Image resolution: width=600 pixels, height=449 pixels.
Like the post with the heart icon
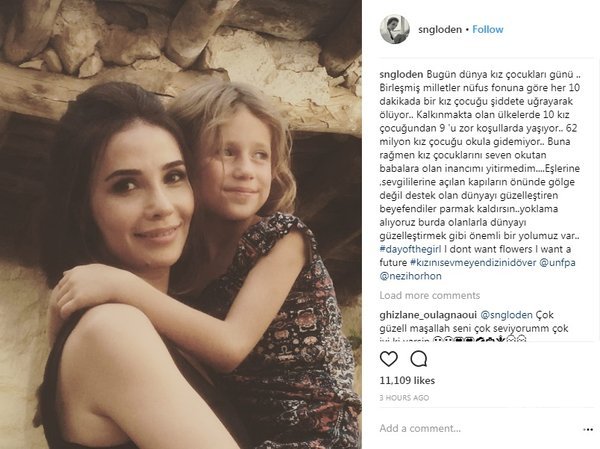point(388,359)
